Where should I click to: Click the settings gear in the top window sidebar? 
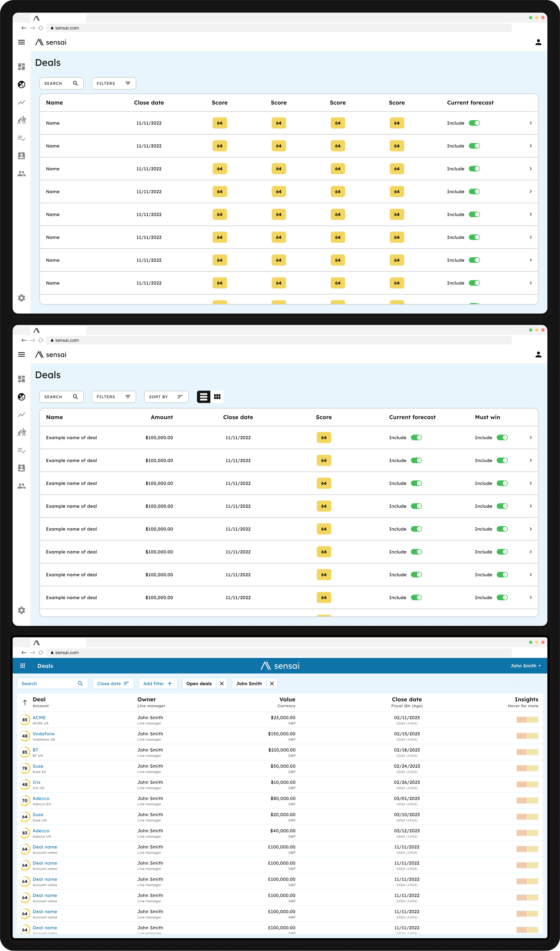[22, 298]
